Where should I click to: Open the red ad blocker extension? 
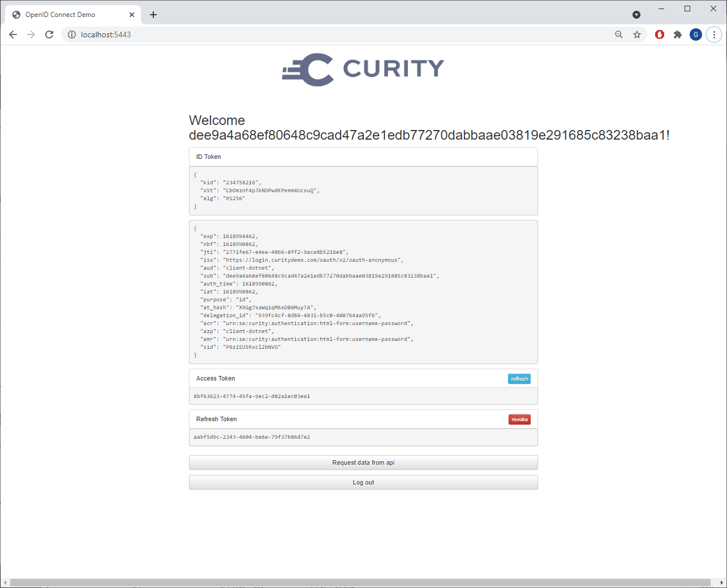pyautogui.click(x=660, y=34)
